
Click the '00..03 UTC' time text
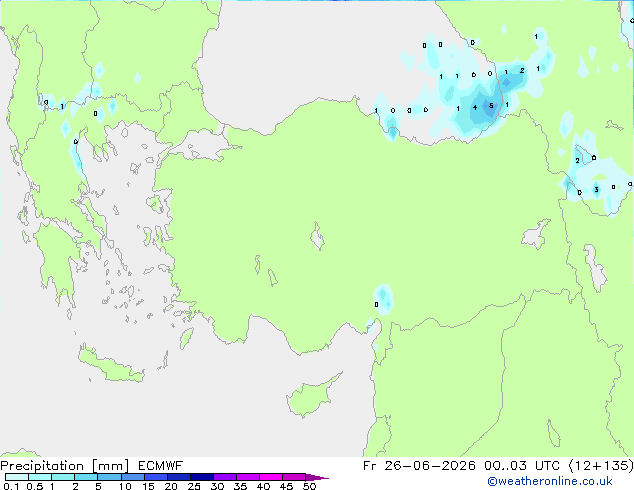(522, 466)
